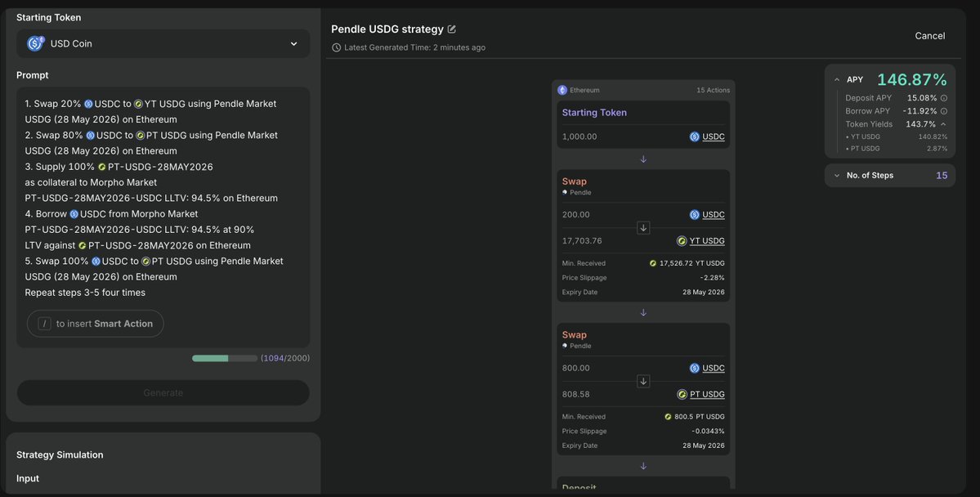Click the Latest Generated Time clock icon
The width and height of the screenshot is (980, 497).
(336, 47)
